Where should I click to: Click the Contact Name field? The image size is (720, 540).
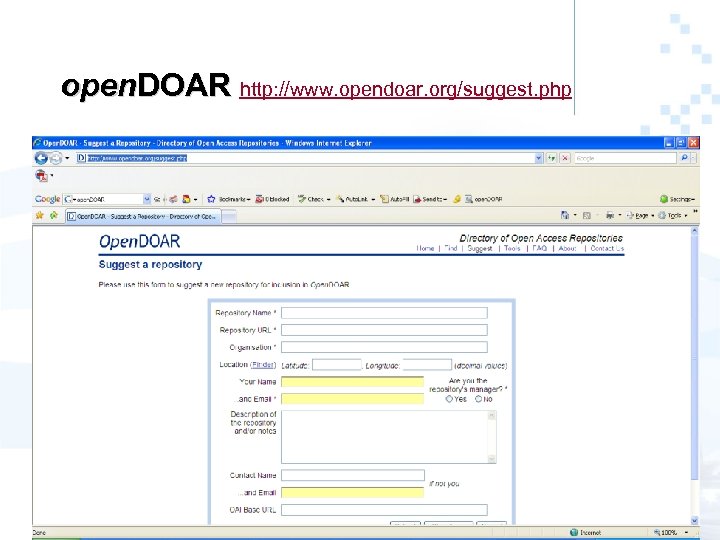(x=353, y=475)
